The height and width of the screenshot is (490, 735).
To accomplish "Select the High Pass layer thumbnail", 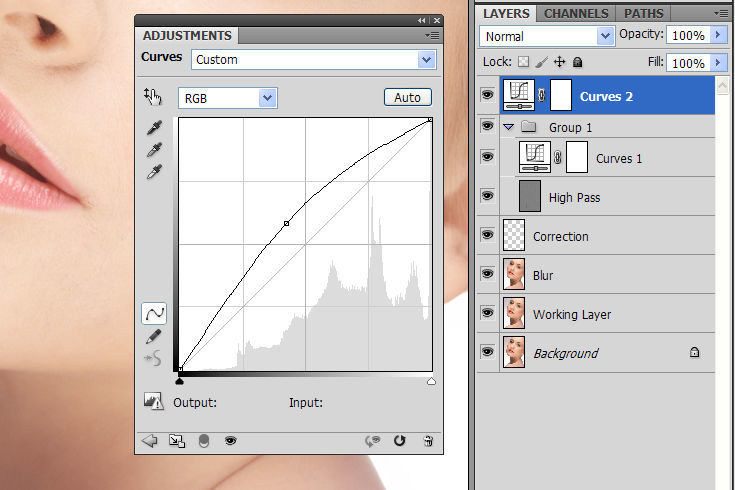I will click(530, 196).
